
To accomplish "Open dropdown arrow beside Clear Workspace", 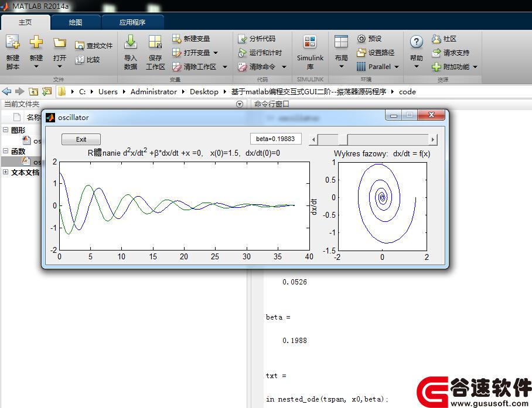I will coord(224,67).
